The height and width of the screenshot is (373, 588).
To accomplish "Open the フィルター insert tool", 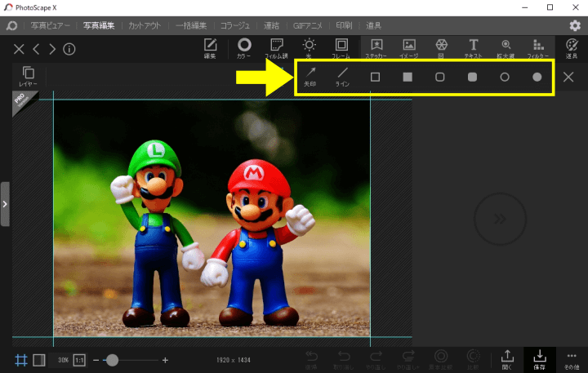I will point(538,48).
